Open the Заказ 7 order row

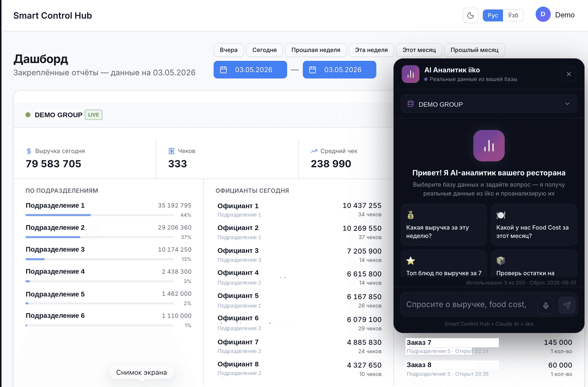(x=489, y=347)
